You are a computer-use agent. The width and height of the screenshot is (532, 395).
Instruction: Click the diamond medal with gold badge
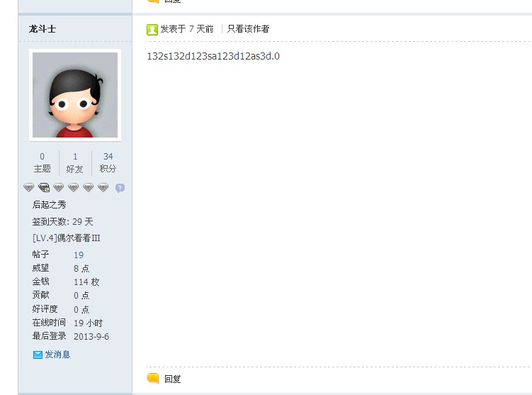[x=44, y=187]
